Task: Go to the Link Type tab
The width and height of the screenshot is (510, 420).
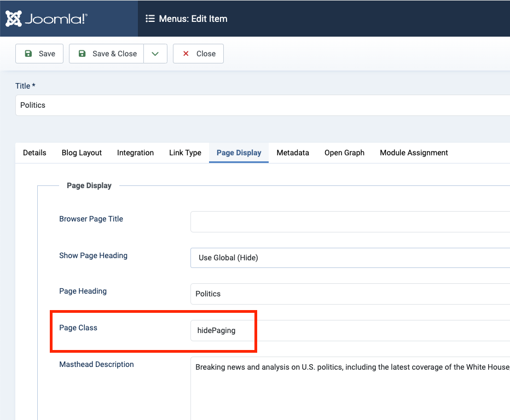Action: click(x=185, y=153)
